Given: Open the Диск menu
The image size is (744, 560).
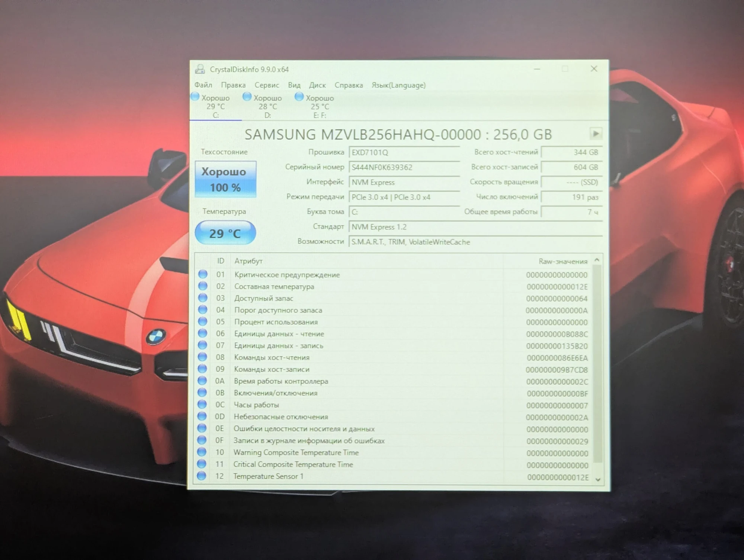Looking at the screenshot, I should click(317, 85).
